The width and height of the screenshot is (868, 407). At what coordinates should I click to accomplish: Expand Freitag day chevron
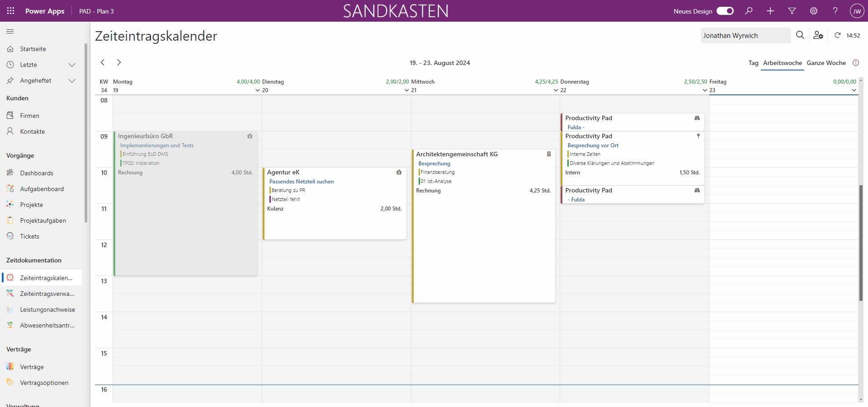854,90
